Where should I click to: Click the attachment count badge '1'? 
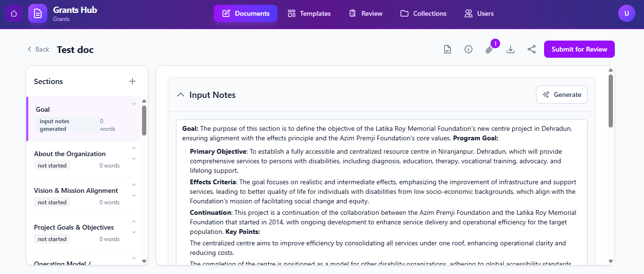(495, 43)
